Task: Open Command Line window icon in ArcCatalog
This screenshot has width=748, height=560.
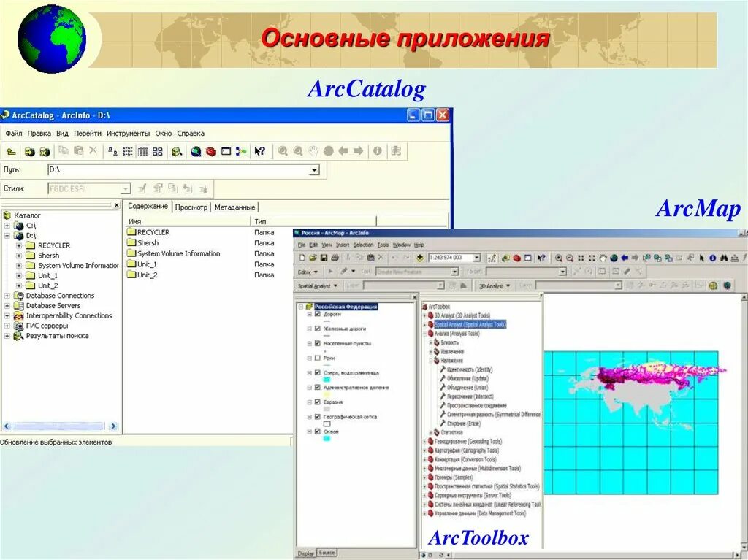Action: pos(226,151)
